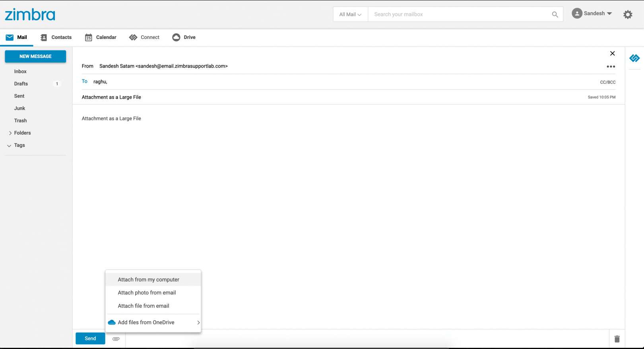Click the search magnifier icon
The width and height of the screenshot is (644, 349).
(555, 14)
